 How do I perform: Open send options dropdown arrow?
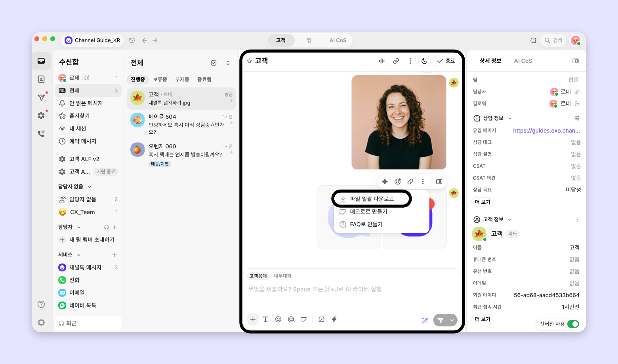pyautogui.click(x=452, y=320)
